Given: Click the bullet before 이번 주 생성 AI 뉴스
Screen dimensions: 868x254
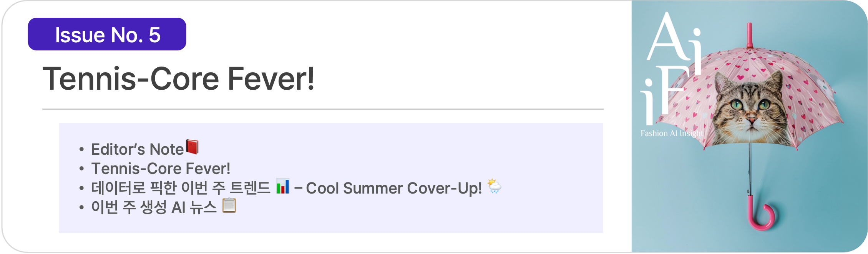Looking at the screenshot, I should pos(81,208).
